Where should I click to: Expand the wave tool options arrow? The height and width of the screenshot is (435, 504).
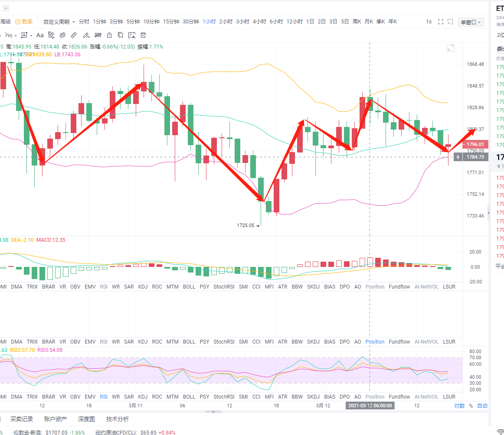tap(16, 36)
